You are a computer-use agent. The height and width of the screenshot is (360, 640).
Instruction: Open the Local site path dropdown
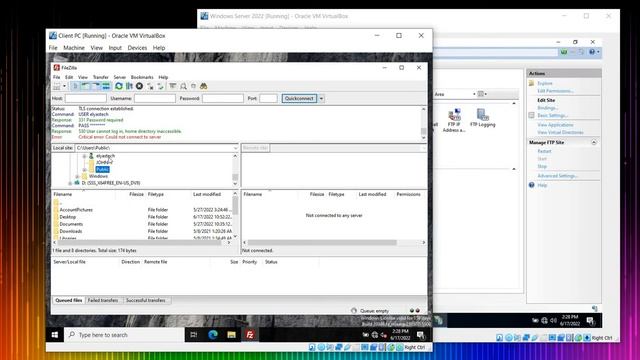236,148
